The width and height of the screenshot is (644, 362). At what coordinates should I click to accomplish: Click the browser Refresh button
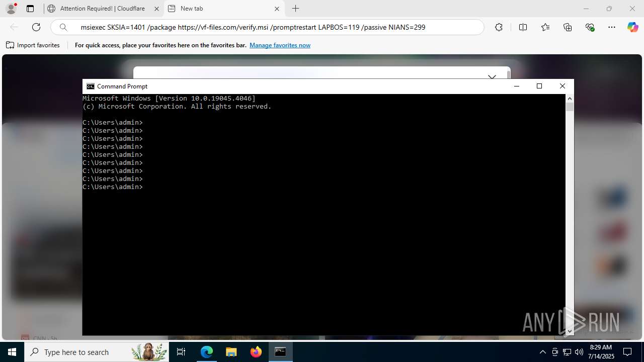click(36, 27)
